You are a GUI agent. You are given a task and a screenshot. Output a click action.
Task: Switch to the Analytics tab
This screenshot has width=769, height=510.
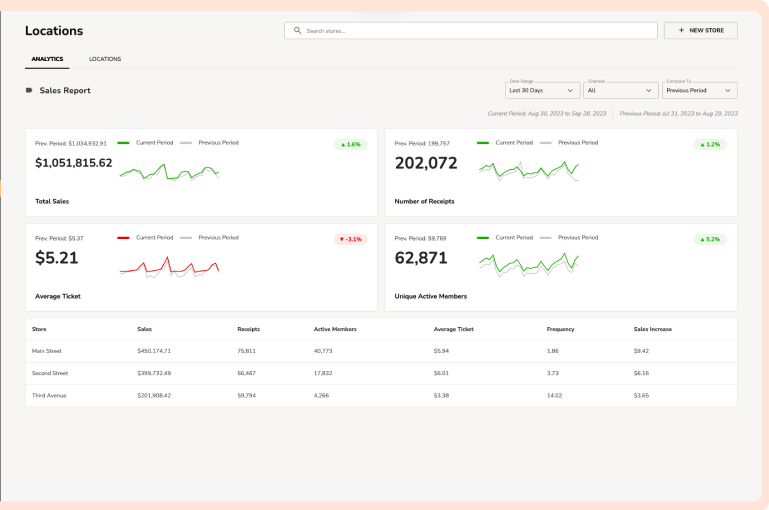[47, 59]
